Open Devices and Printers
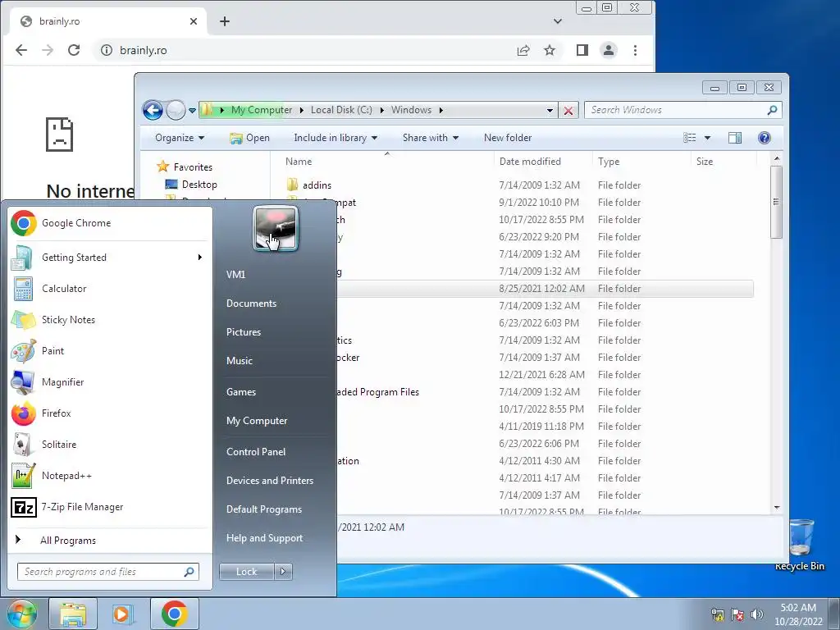Viewport: 840px width, 630px height. 269,481
